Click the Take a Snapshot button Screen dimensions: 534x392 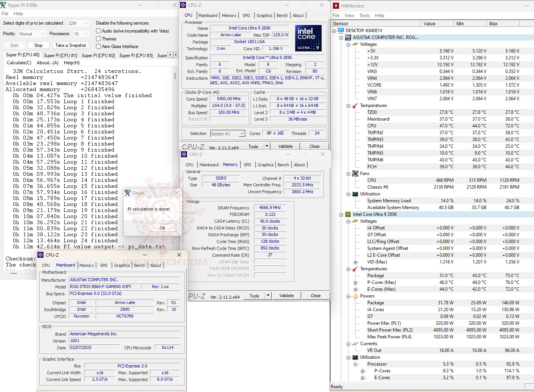(x=71, y=45)
